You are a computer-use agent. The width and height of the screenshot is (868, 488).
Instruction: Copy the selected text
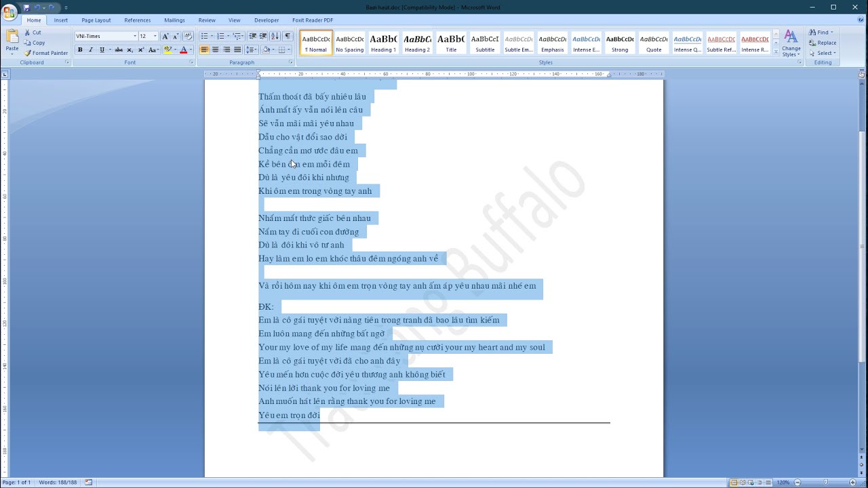click(x=34, y=43)
